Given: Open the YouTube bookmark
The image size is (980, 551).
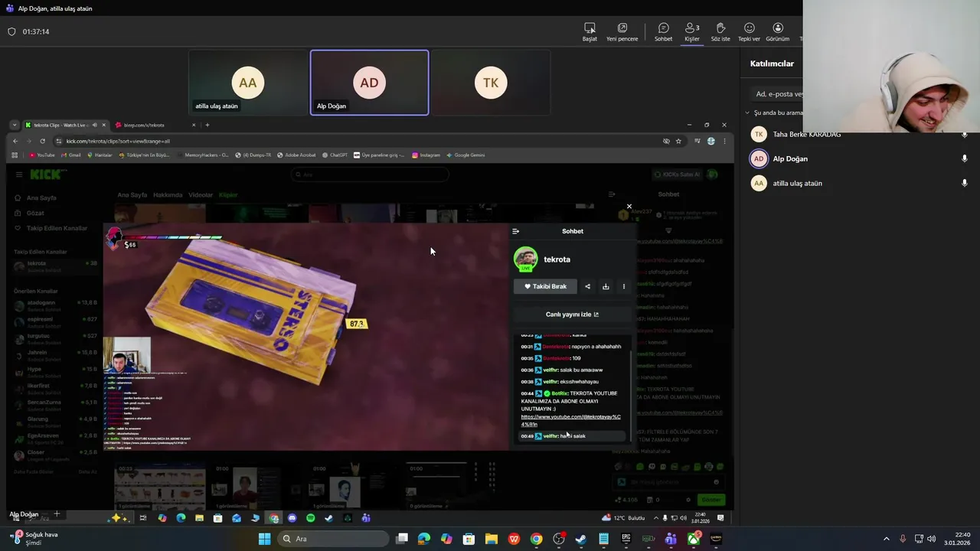Looking at the screenshot, I should pyautogui.click(x=42, y=155).
